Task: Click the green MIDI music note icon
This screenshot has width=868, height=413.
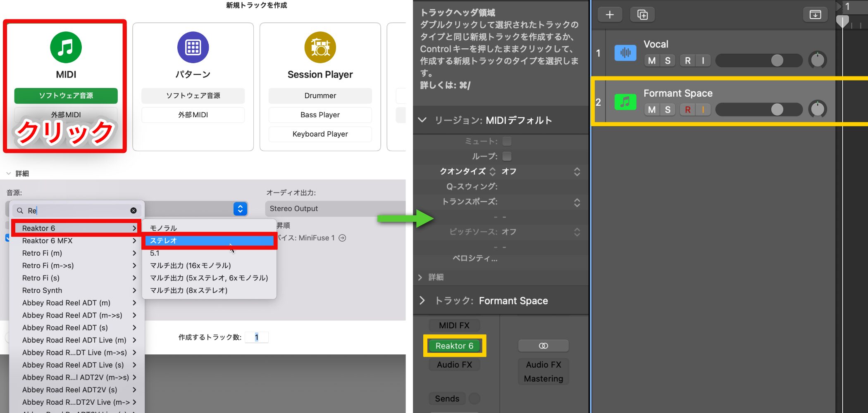Action: pyautogui.click(x=66, y=47)
